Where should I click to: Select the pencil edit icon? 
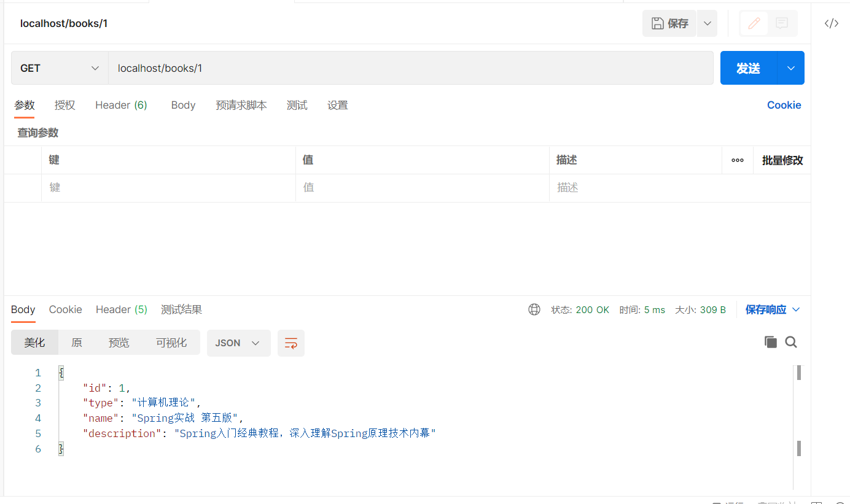click(x=754, y=23)
